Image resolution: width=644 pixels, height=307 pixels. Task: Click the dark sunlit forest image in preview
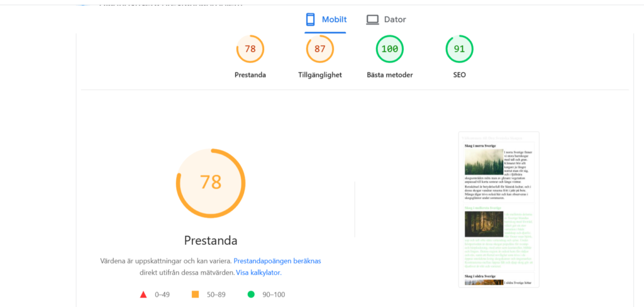click(484, 224)
